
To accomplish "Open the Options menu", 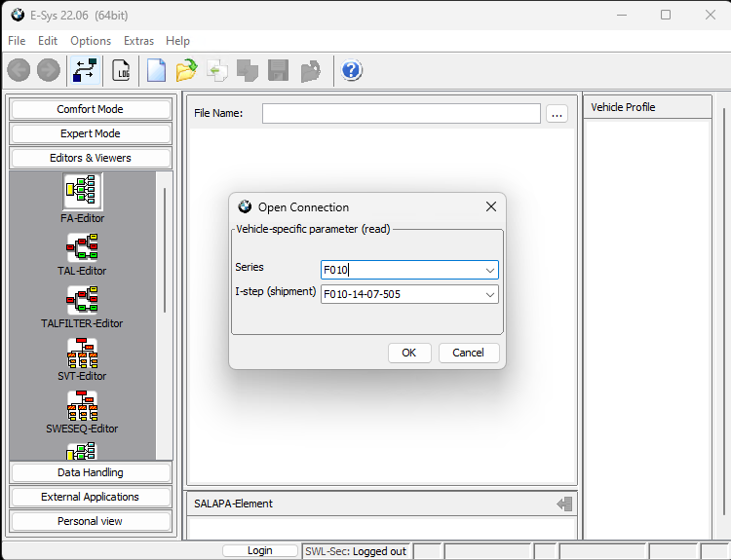I will coord(91,41).
